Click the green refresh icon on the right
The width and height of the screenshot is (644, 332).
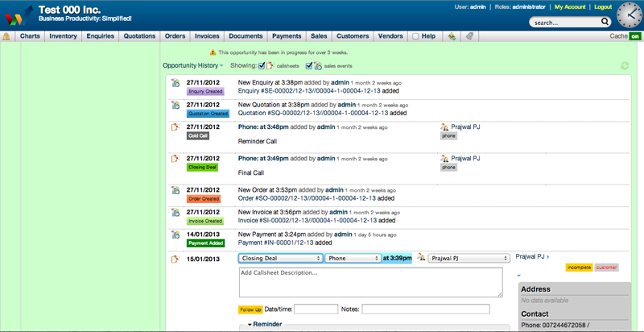[624, 66]
